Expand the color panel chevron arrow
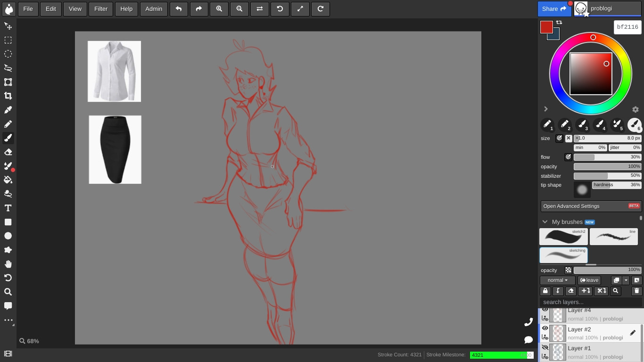The height and width of the screenshot is (362, 644). (546, 109)
